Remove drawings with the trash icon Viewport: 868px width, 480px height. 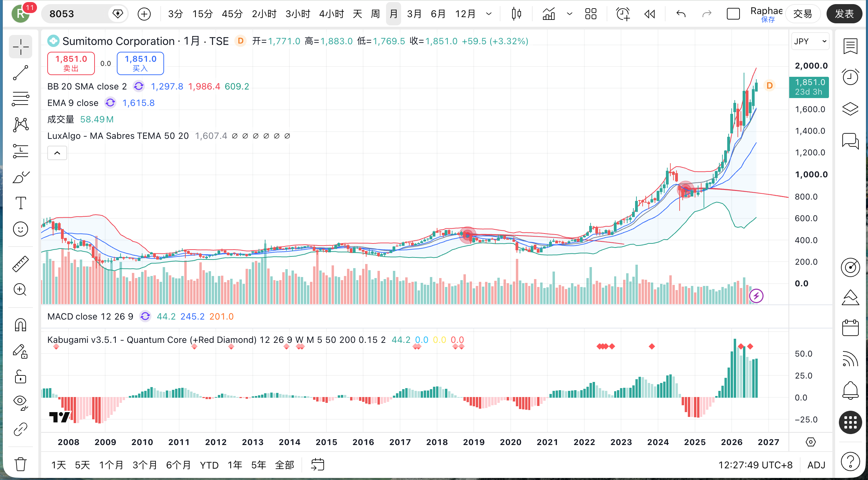(x=21, y=464)
